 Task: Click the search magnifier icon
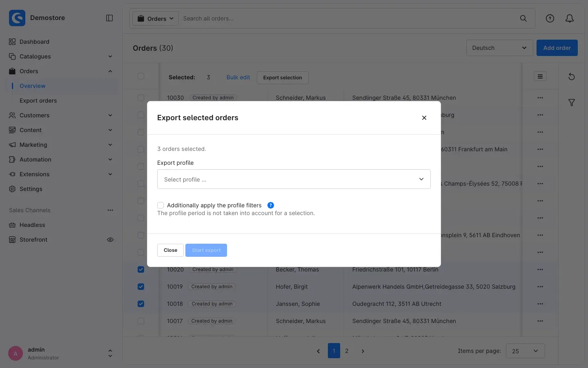point(523,18)
